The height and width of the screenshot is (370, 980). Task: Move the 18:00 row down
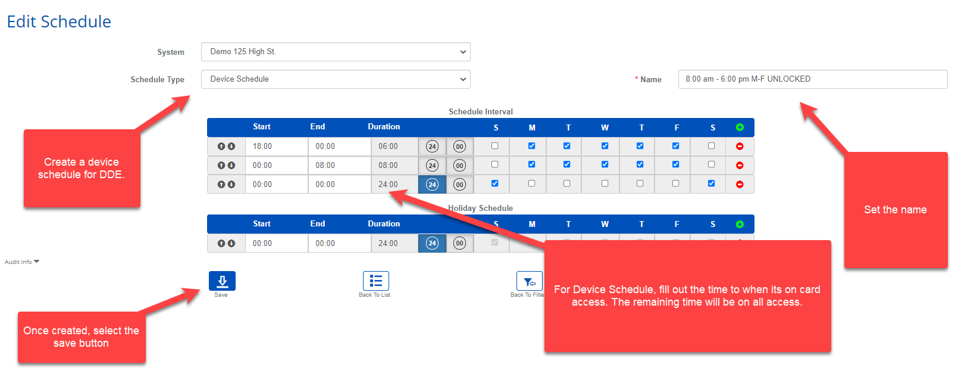231,147
